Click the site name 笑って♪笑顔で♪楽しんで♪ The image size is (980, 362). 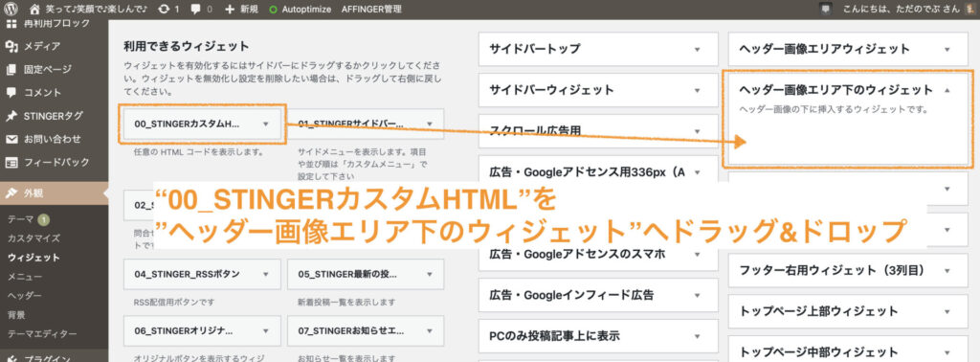point(97,10)
